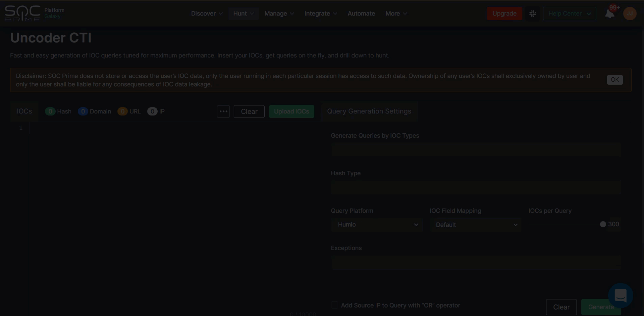This screenshot has height=316, width=644.
Task: Open the Query Platform Humio dropdown
Action: pos(377,225)
